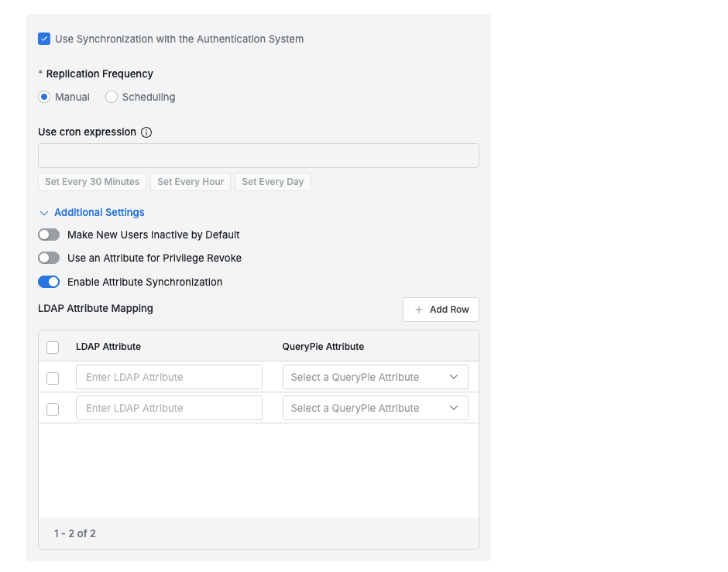Click Set Every 30 Minutes button
This screenshot has width=728, height=572.
point(92,182)
